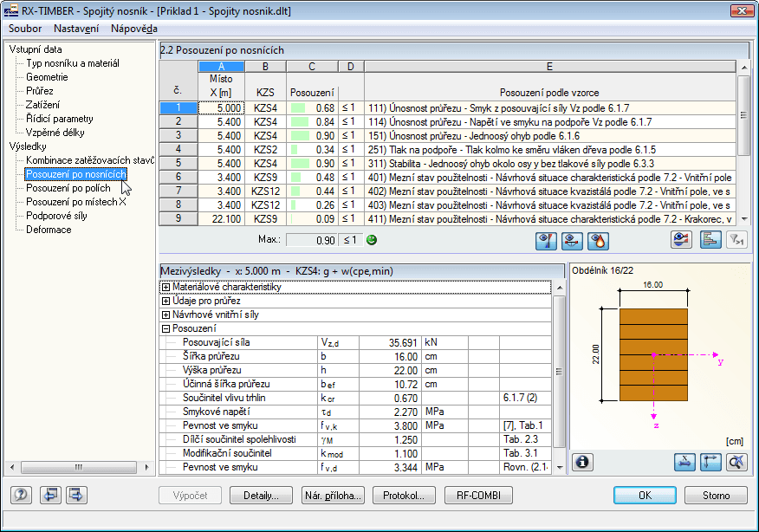Open cross-section info button
This screenshot has height=532, width=759.
tap(582, 462)
